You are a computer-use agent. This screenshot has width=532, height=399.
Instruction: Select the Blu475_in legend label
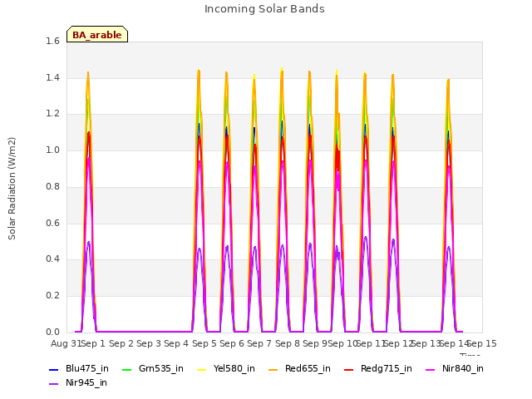87,369
